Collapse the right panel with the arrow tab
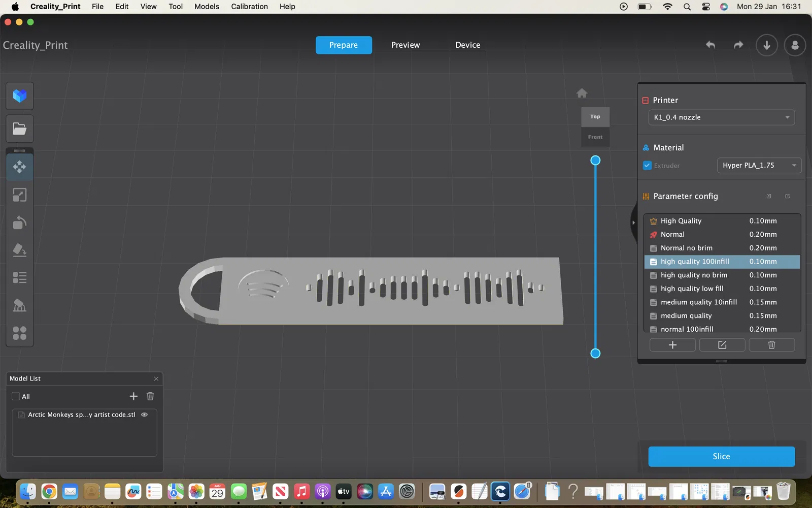The height and width of the screenshot is (508, 812). [633, 223]
